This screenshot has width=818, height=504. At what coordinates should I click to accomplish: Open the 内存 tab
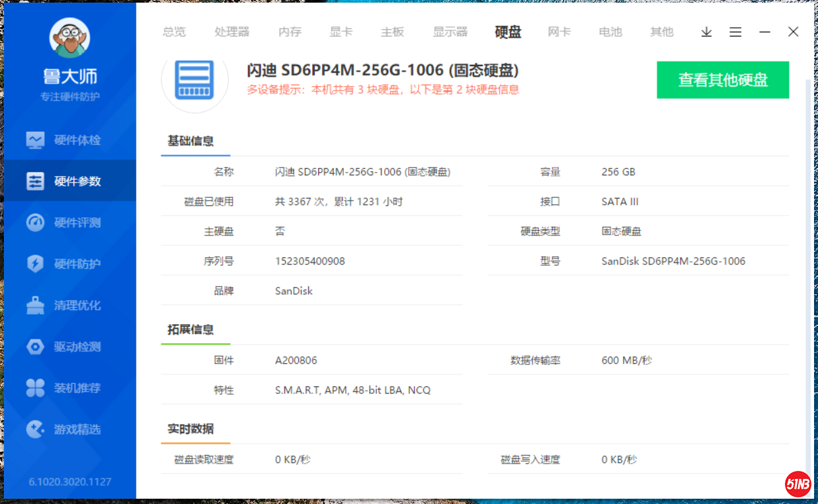tap(290, 32)
